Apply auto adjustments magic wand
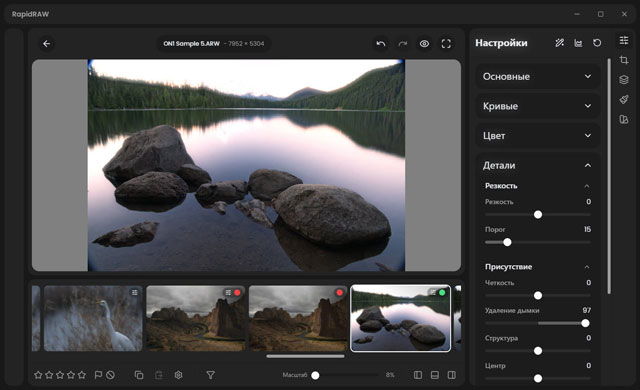Viewport: 640px width, 390px height. pyautogui.click(x=560, y=43)
